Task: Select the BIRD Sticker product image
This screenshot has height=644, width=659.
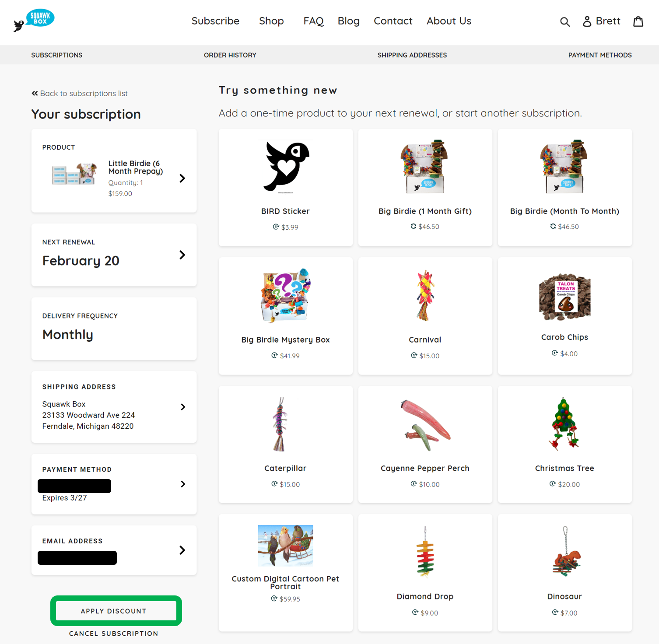Action: pos(286,167)
